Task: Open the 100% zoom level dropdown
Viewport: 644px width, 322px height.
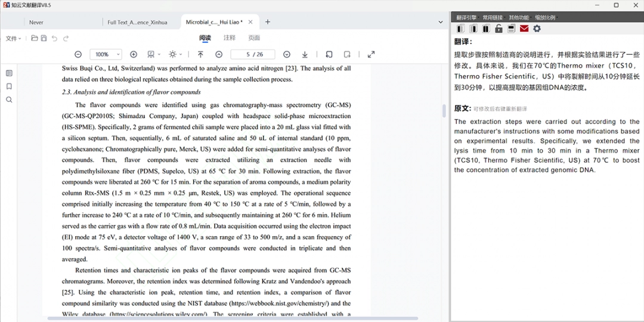Action: [107, 54]
